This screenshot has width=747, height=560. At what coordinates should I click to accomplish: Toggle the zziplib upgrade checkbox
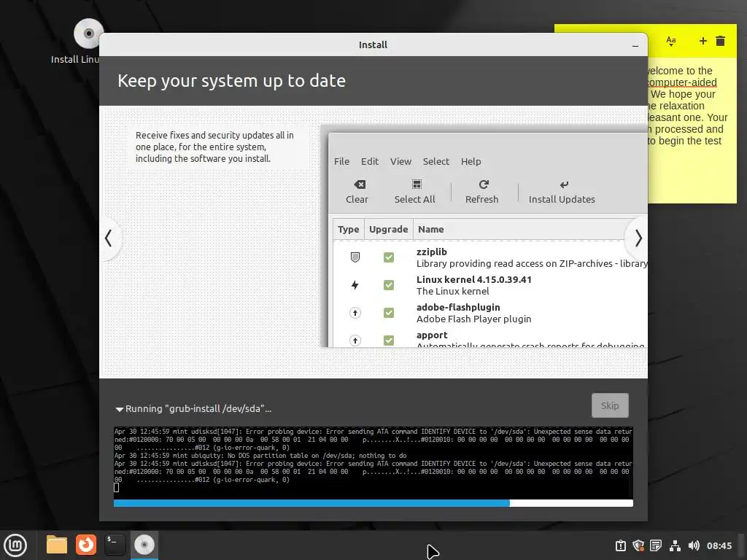(x=389, y=257)
